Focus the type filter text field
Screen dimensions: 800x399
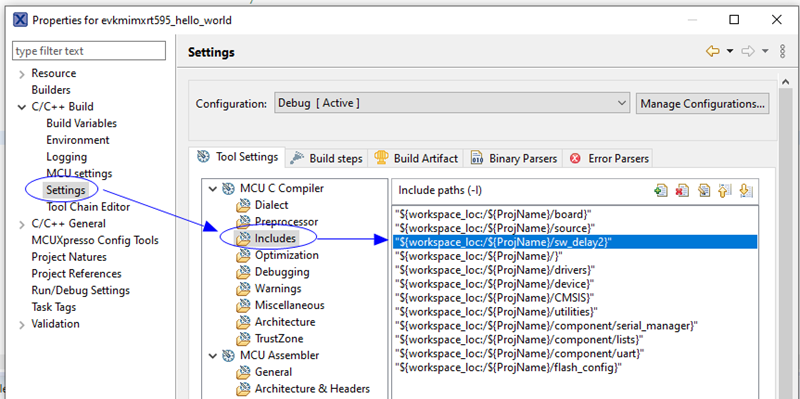pos(89,51)
